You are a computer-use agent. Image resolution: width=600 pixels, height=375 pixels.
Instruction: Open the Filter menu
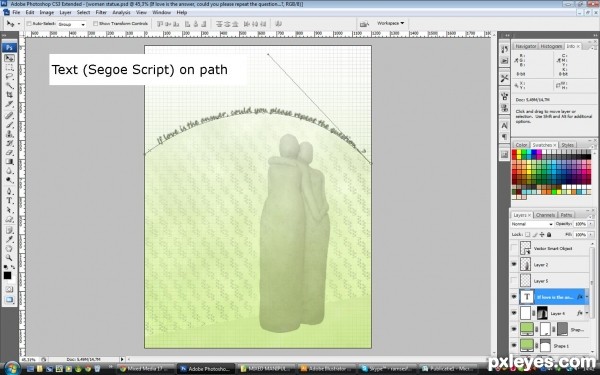pos(101,12)
